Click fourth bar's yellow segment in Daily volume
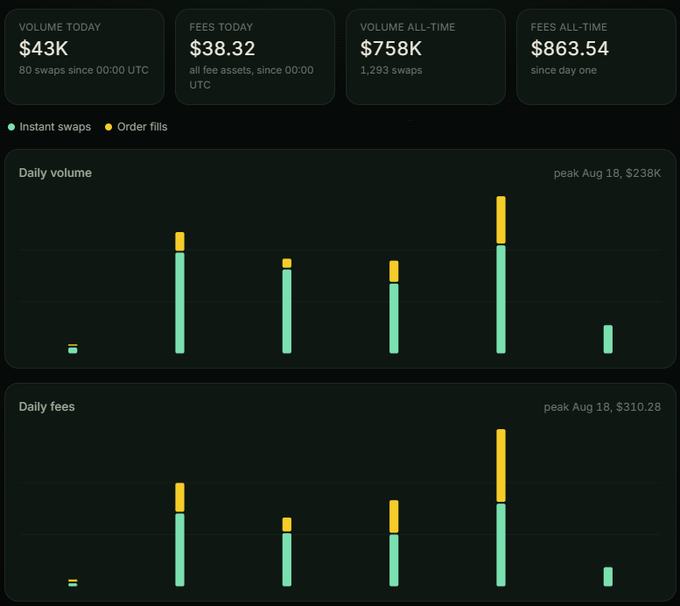 coord(394,271)
